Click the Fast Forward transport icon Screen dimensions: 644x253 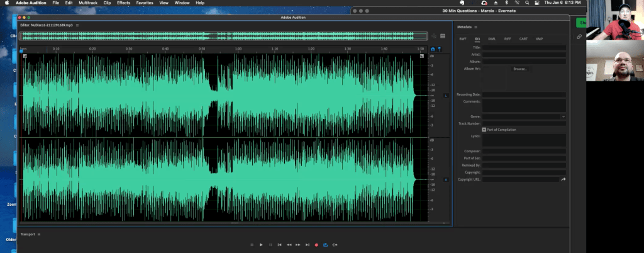pos(297,245)
